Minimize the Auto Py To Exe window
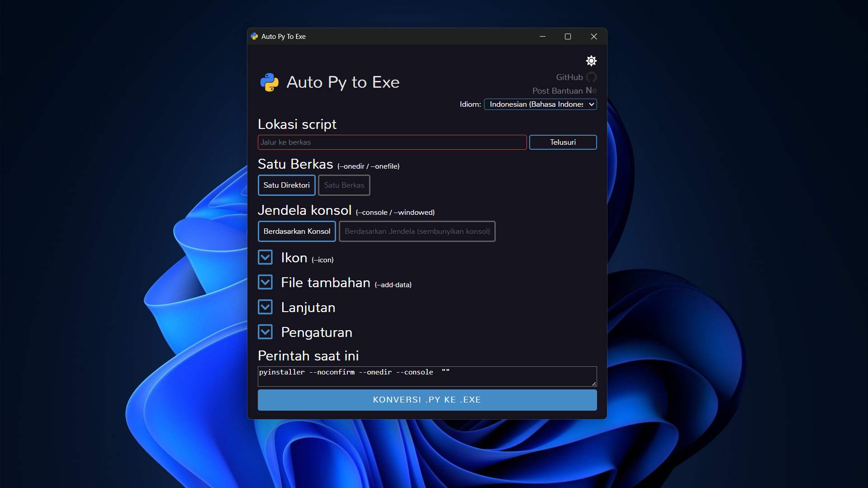Viewport: 868px width, 488px height. click(x=542, y=36)
